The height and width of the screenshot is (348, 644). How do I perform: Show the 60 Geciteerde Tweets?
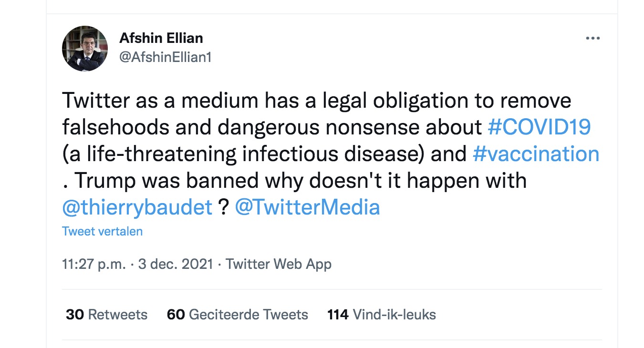238,315
